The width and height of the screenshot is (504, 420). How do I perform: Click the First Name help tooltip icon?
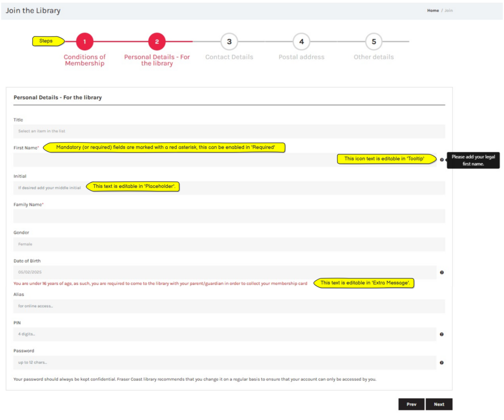pyautogui.click(x=441, y=160)
